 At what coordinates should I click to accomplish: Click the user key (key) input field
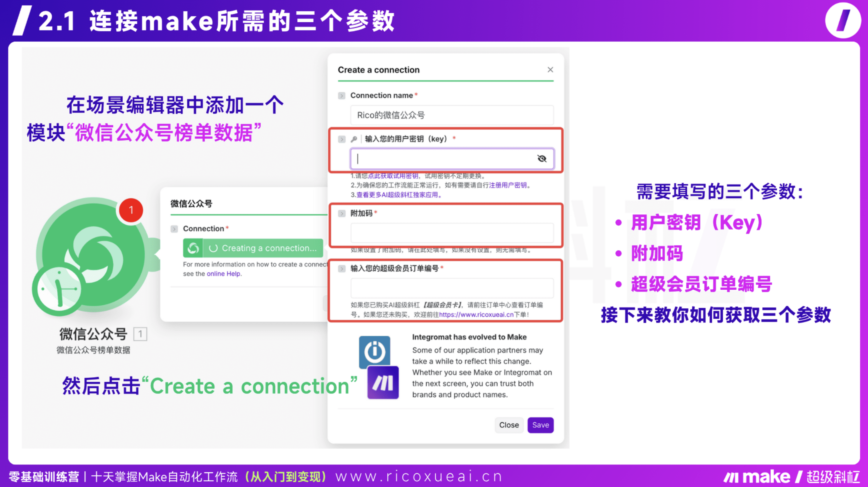[452, 159]
